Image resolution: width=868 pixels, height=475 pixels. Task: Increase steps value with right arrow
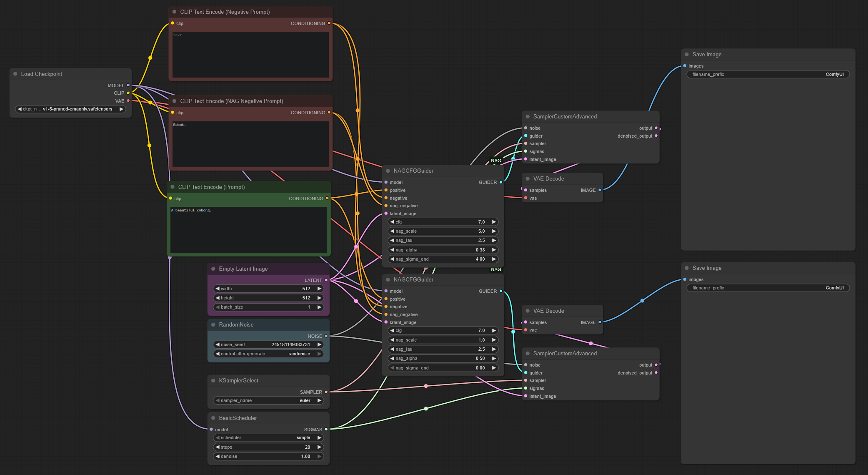coord(319,447)
